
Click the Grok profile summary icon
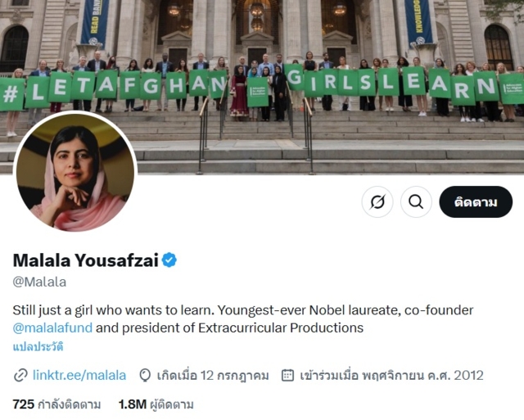(x=377, y=202)
